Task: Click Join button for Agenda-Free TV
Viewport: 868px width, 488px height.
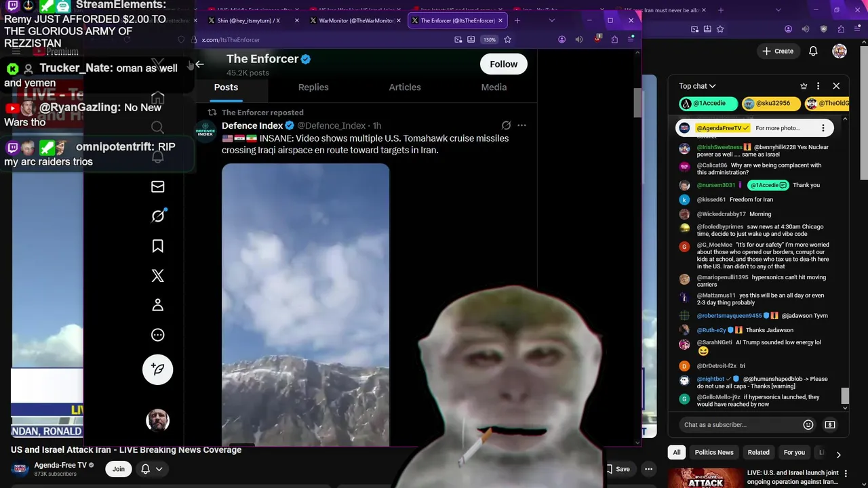Action: click(119, 469)
